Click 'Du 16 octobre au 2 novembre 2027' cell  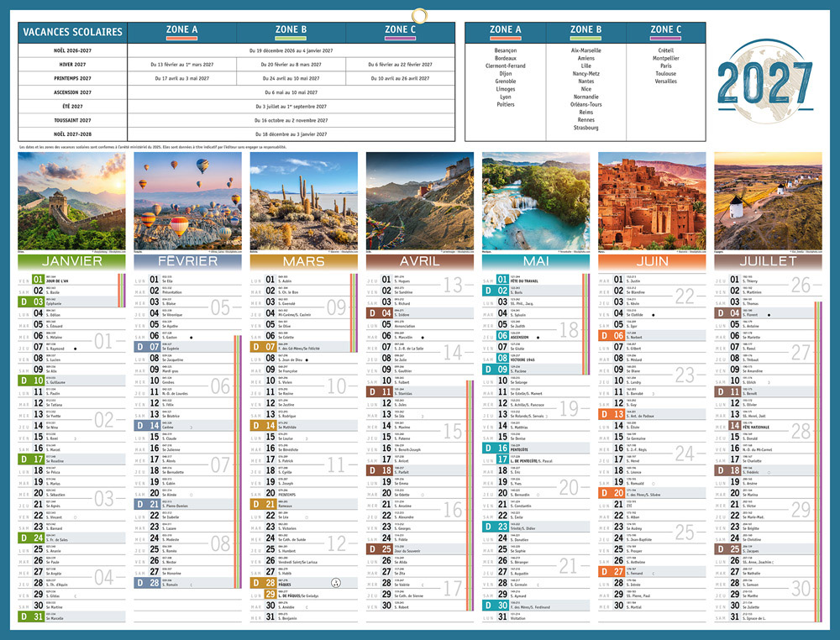click(291, 120)
